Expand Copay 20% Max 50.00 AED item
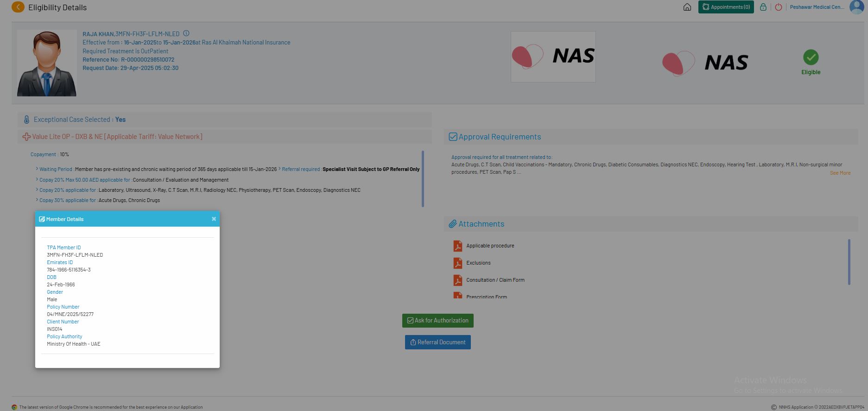The width and height of the screenshot is (868, 411). click(84, 180)
